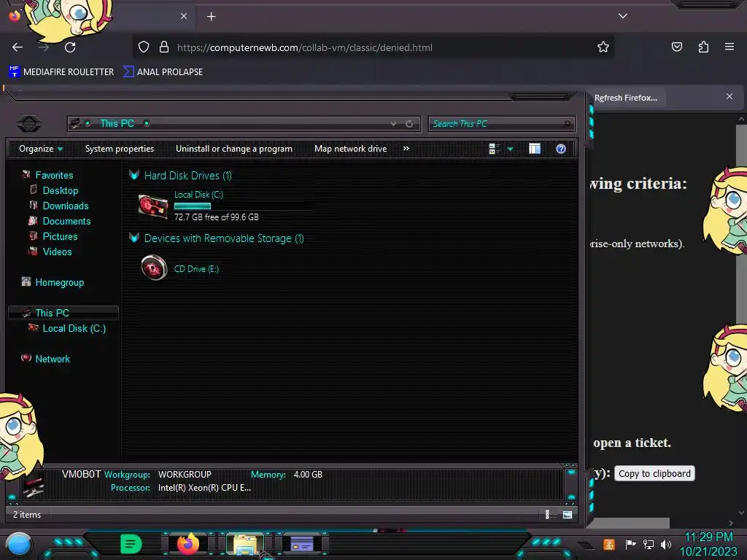The height and width of the screenshot is (560, 747).
Task: Open Action Center flag icon
Action: [x=630, y=544]
